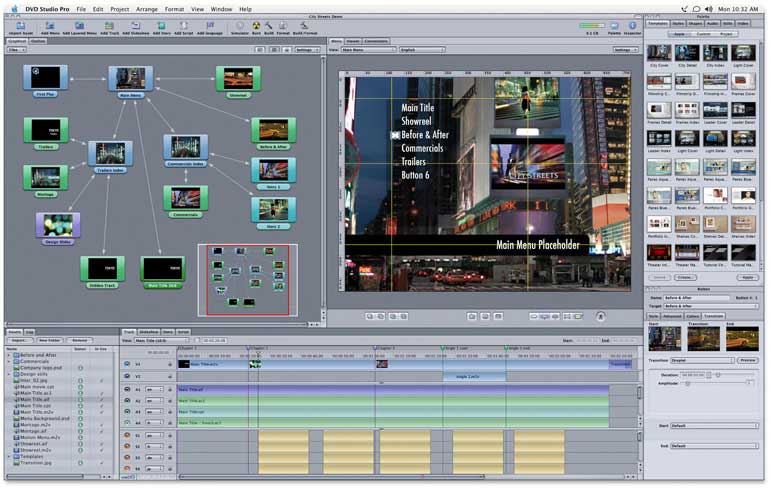Screen dimensions: 771x488
Task: Click the Add Slideshow toolbar icon
Action: pos(136,26)
